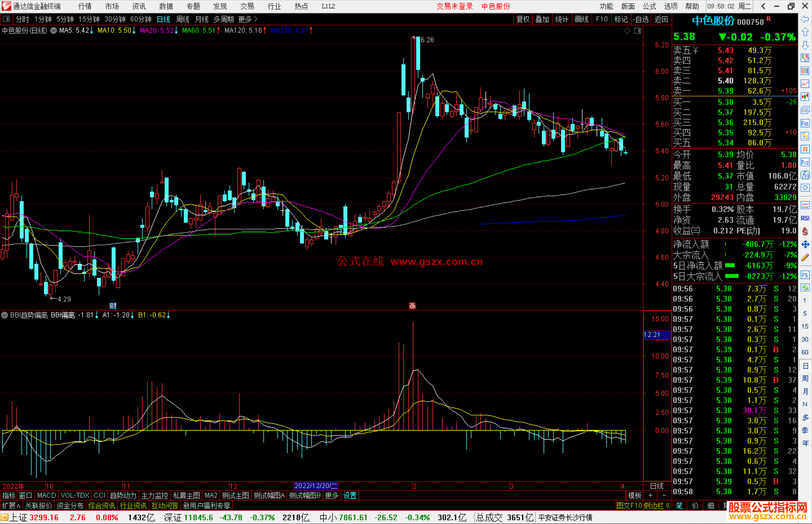The width and height of the screenshot is (812, 524).
Task: Toggle the chart panel square icon at top-left
Action: 6,19
